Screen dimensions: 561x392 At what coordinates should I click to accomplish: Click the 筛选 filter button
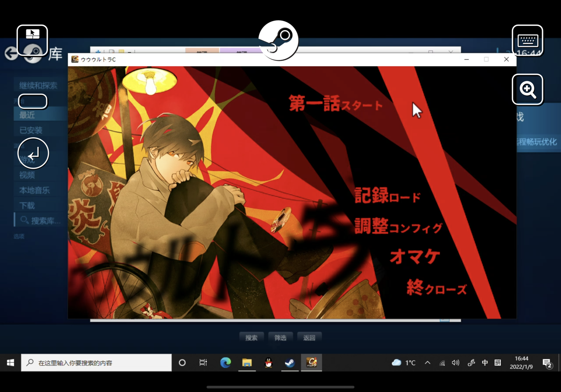click(x=280, y=338)
